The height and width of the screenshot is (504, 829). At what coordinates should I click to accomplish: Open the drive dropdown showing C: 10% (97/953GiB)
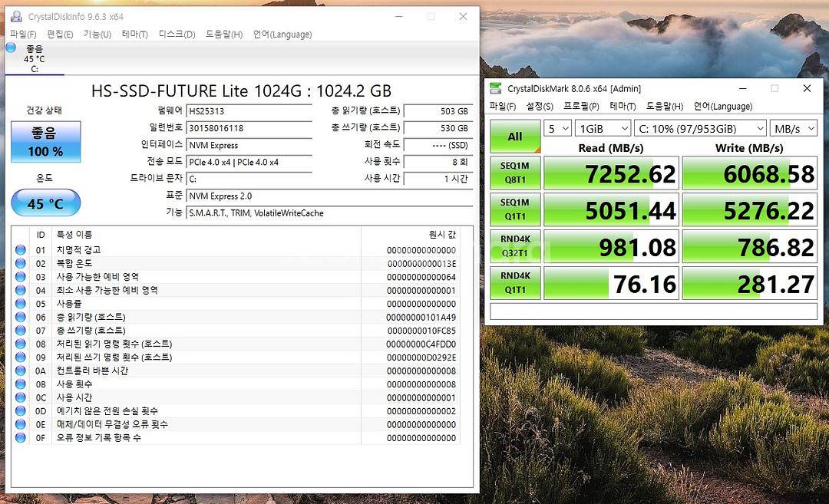[700, 128]
